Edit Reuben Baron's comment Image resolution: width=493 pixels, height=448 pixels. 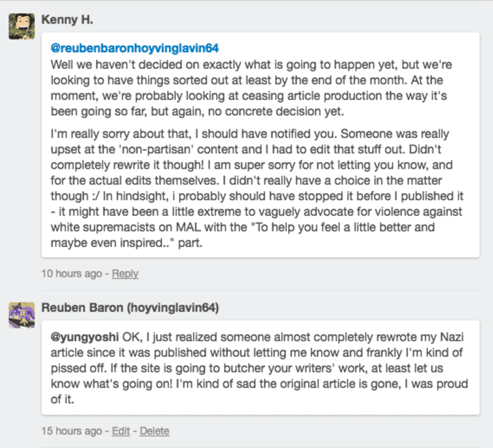(120, 430)
